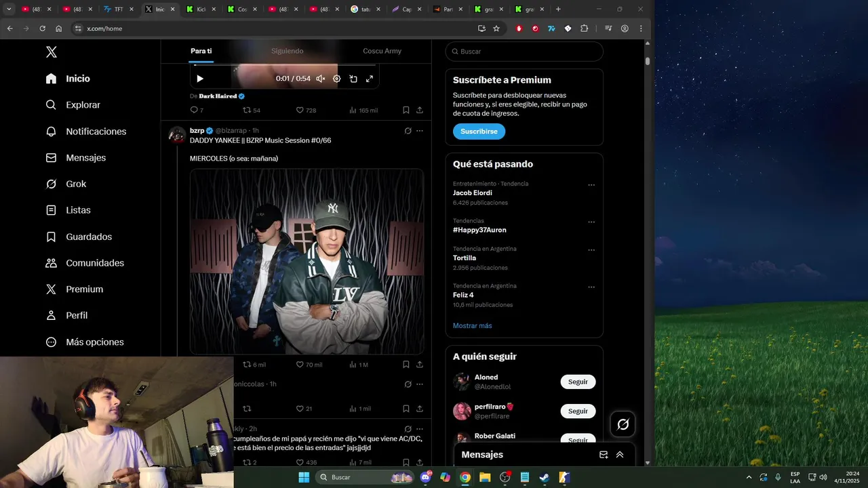
Task: Follow perfilraro with Seguir button
Action: pyautogui.click(x=578, y=411)
